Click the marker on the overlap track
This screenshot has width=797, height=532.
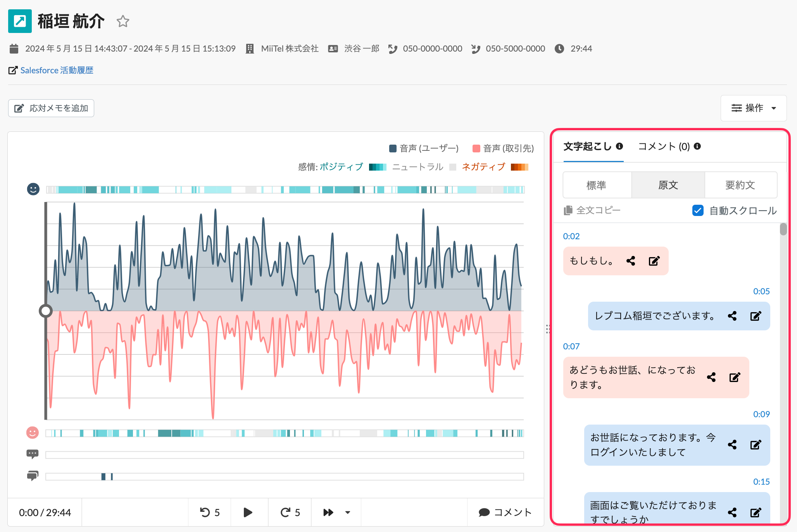[104, 477]
